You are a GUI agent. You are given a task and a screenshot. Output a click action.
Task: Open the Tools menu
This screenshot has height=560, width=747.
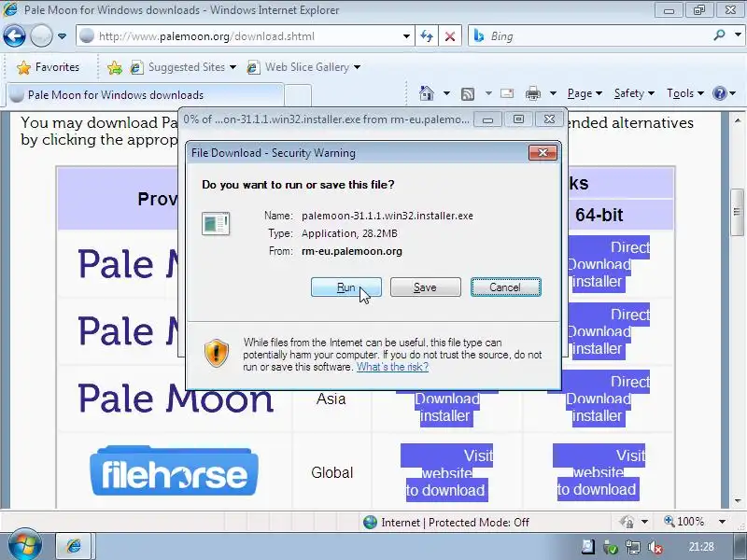685,93
